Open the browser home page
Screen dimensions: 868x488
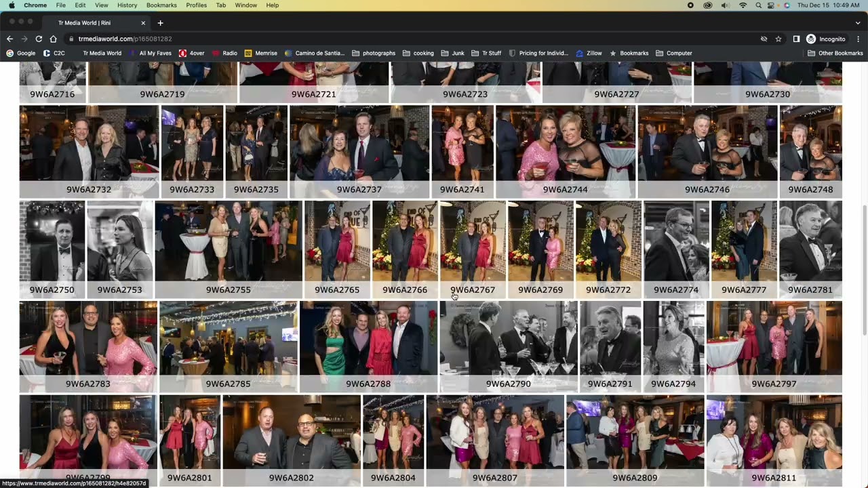pos(53,39)
